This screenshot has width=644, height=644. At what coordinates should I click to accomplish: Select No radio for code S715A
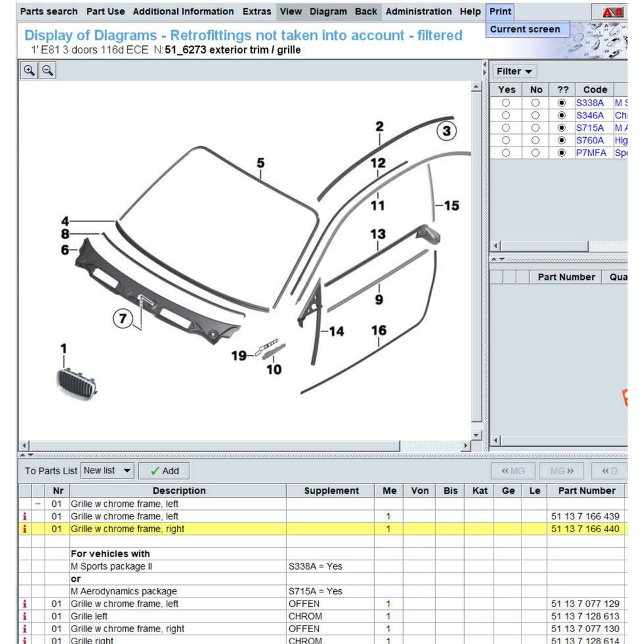tap(535, 128)
